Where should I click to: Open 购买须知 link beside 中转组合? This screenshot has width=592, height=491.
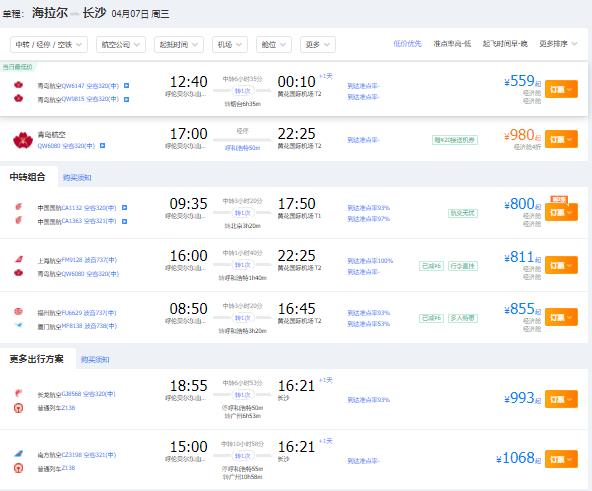(x=77, y=178)
